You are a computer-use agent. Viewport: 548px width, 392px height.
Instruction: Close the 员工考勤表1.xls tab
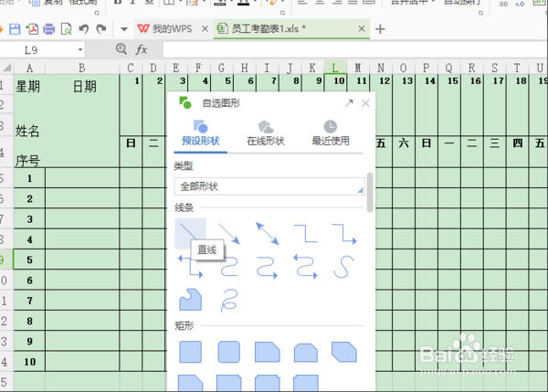coord(362,28)
